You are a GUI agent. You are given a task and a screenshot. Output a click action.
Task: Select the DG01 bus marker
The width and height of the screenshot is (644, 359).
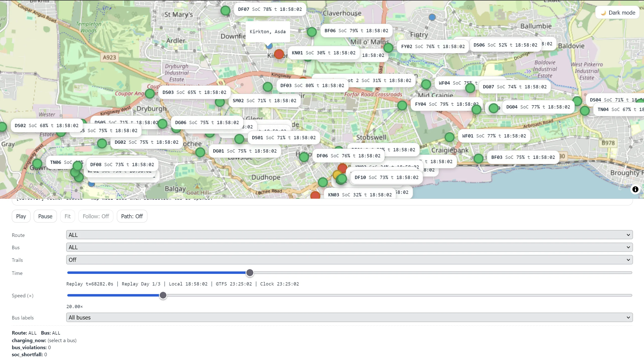tap(200, 152)
